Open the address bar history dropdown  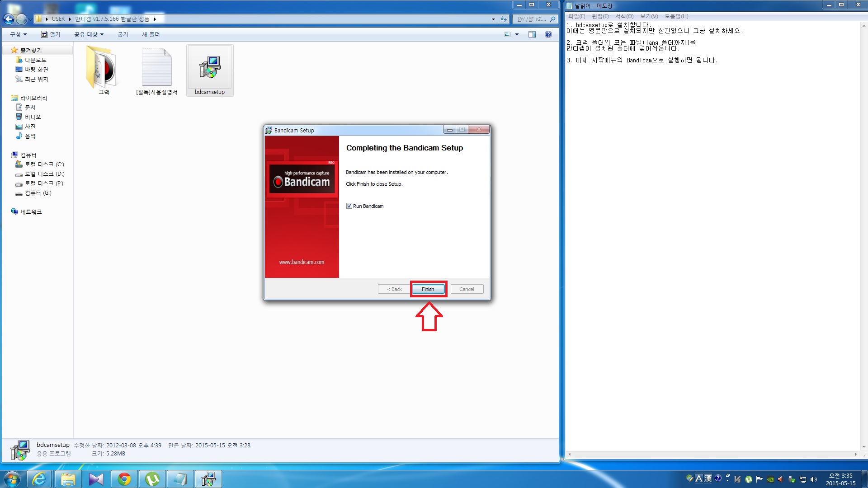coord(493,19)
